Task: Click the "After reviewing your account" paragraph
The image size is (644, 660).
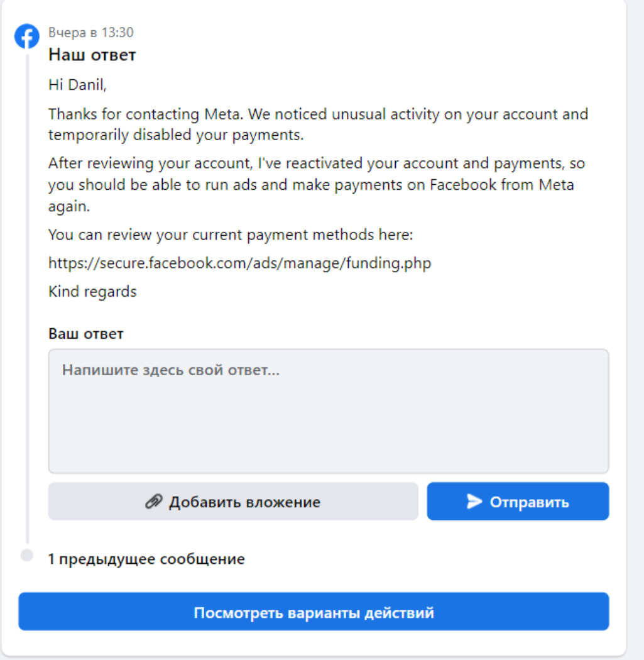Action: click(317, 185)
